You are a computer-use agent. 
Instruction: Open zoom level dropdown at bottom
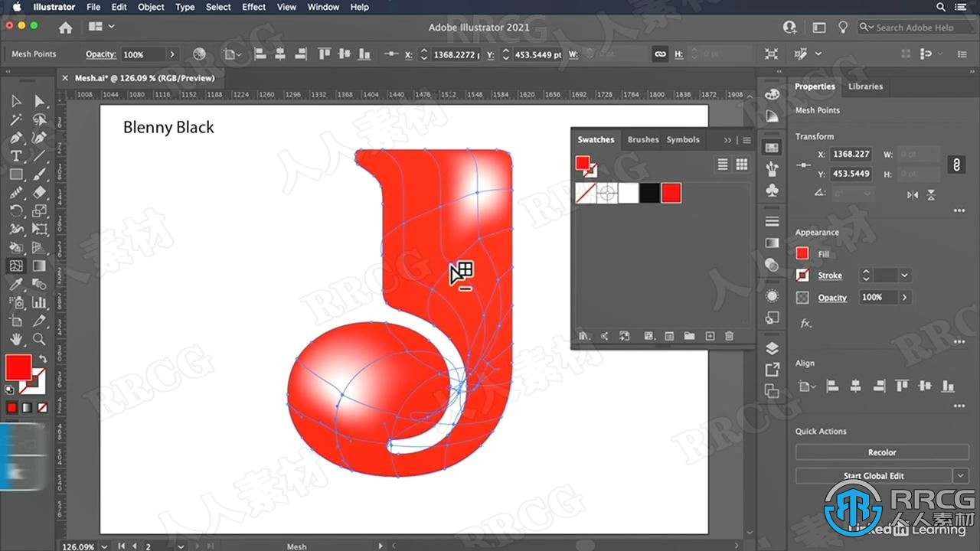(x=103, y=546)
